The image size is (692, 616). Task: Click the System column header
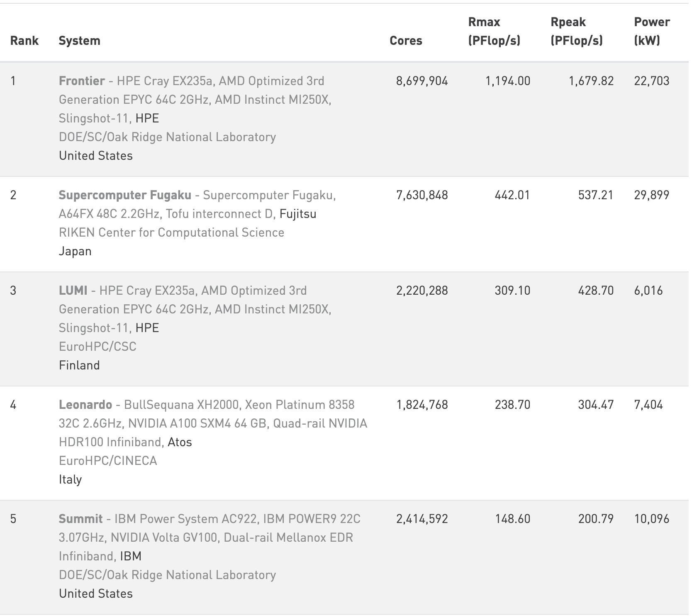pos(79,41)
